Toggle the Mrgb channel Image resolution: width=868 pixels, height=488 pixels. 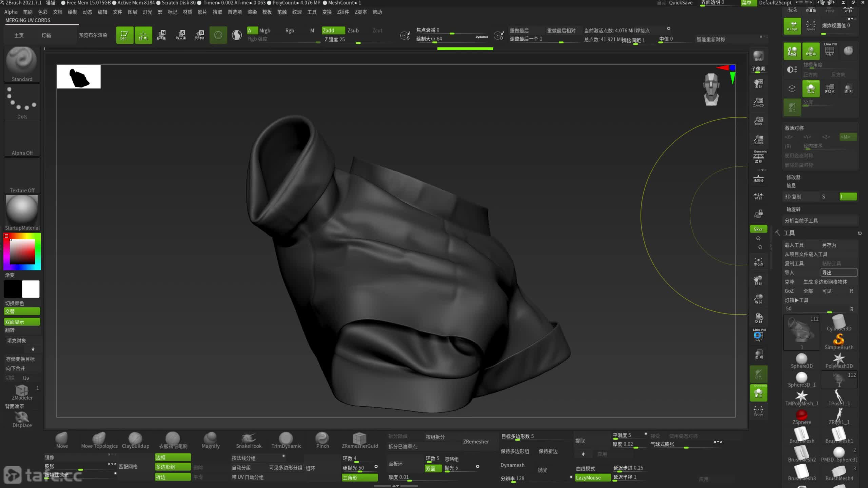(x=264, y=30)
